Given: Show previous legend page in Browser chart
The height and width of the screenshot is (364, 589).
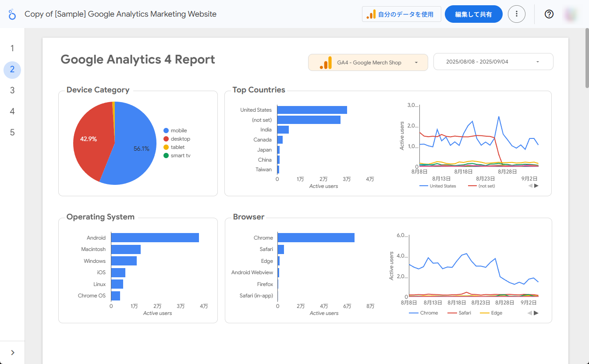Looking at the screenshot, I should coord(530,313).
